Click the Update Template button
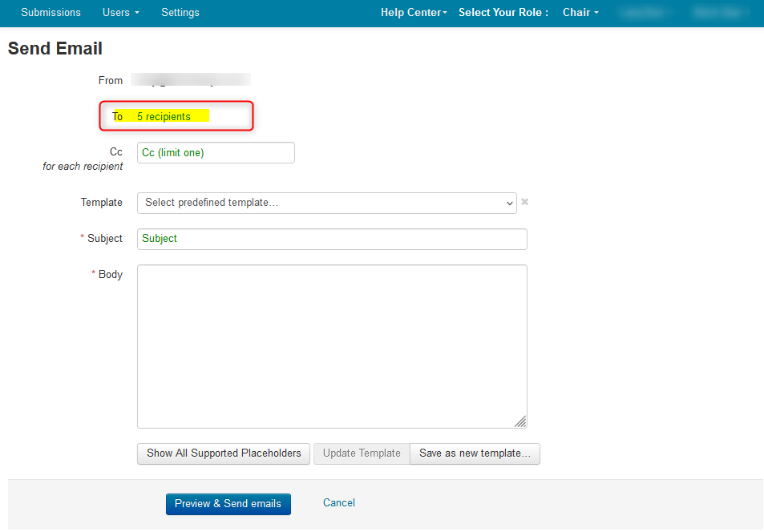The image size is (764, 532). pyautogui.click(x=362, y=453)
